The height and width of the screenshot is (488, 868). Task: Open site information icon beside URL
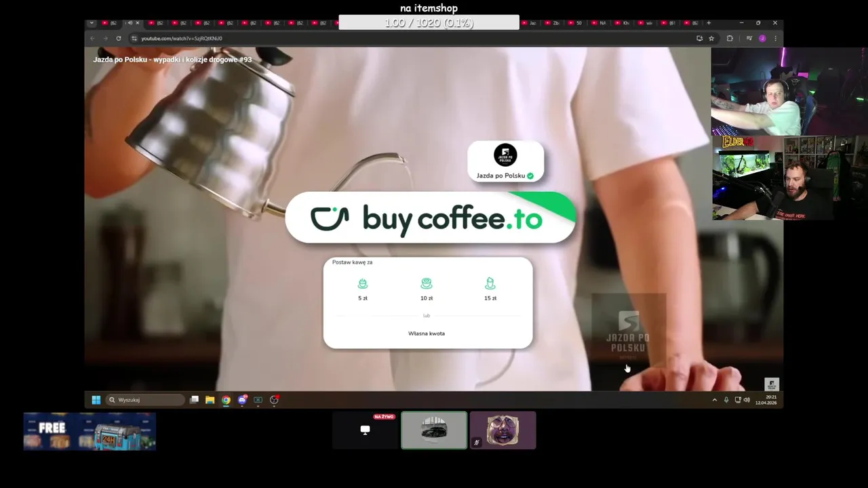[134, 39]
